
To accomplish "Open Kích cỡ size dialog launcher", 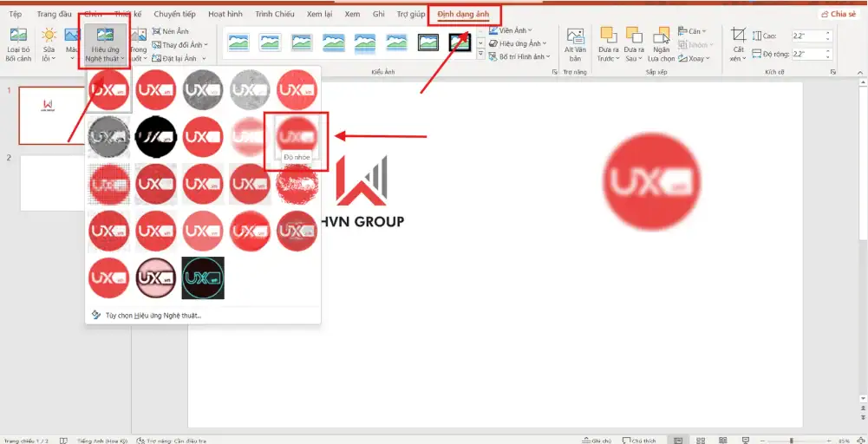I will (x=832, y=73).
